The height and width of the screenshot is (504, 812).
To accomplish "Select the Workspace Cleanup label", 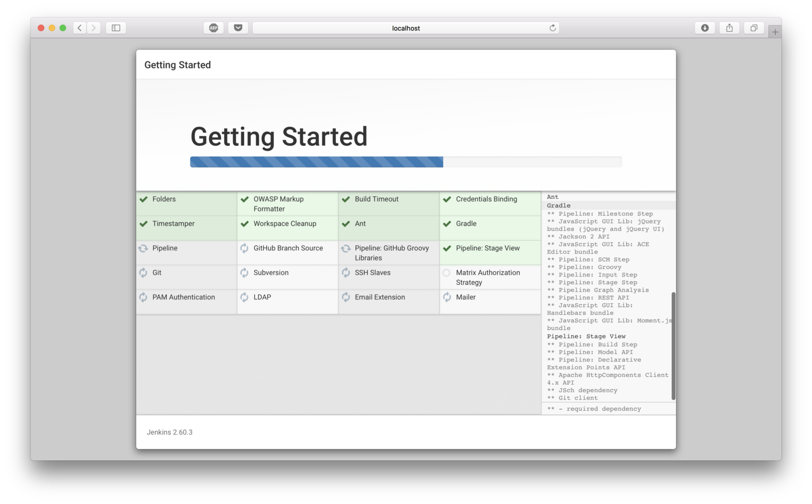I will (x=285, y=224).
